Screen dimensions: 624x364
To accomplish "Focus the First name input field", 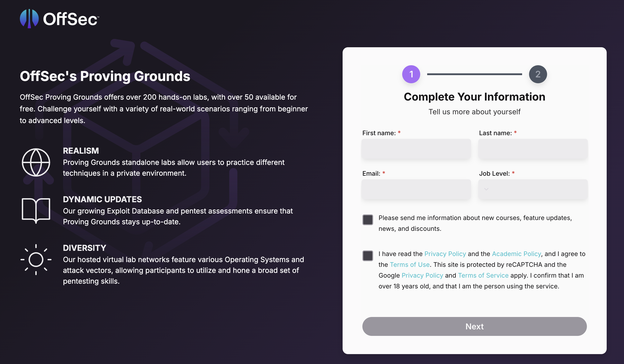I will [x=416, y=149].
